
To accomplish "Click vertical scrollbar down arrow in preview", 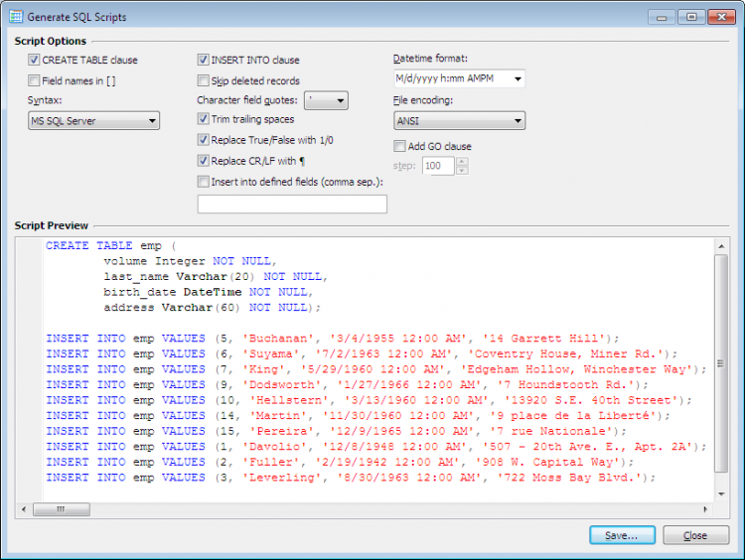I will tap(721, 494).
